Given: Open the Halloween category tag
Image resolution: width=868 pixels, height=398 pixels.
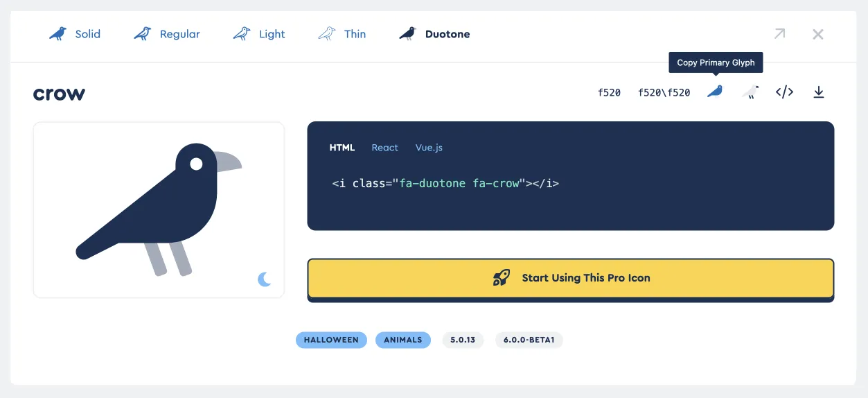Looking at the screenshot, I should click(331, 340).
